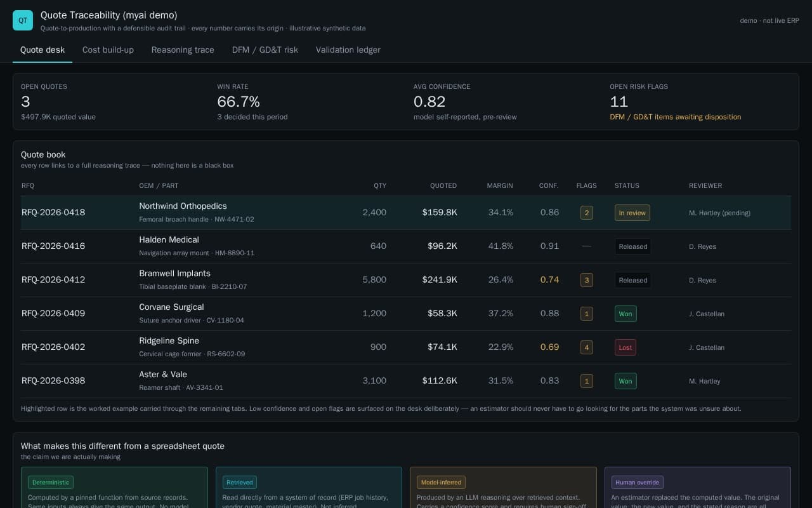Click the flags badge 3 for Bramwell Implants
Viewport: 812px width, 508px height.
coord(587,280)
